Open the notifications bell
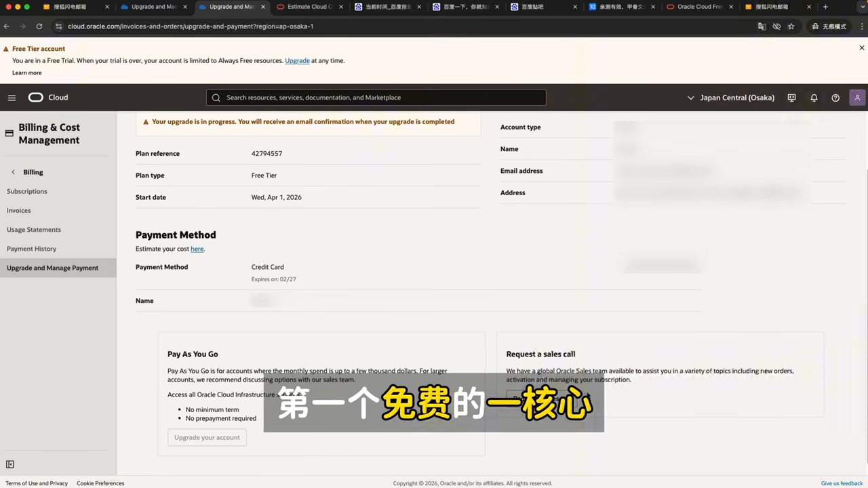Image resolution: width=868 pixels, height=488 pixels. [x=814, y=98]
